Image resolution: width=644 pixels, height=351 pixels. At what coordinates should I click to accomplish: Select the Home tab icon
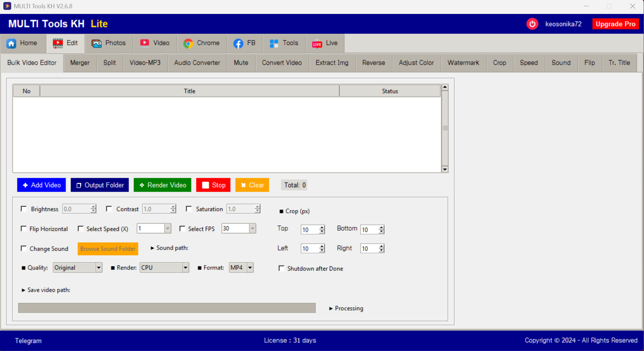tap(12, 43)
